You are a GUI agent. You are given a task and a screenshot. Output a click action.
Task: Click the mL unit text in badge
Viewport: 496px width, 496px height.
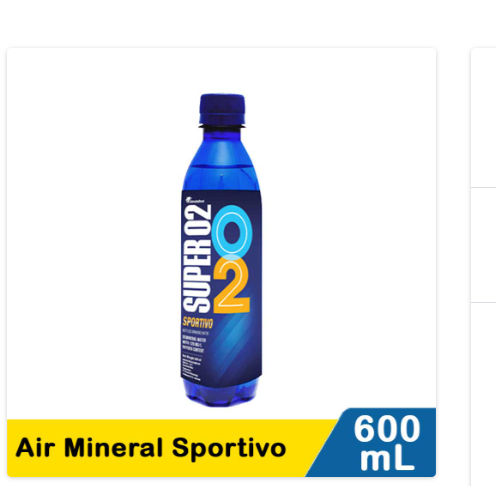pos(387,459)
